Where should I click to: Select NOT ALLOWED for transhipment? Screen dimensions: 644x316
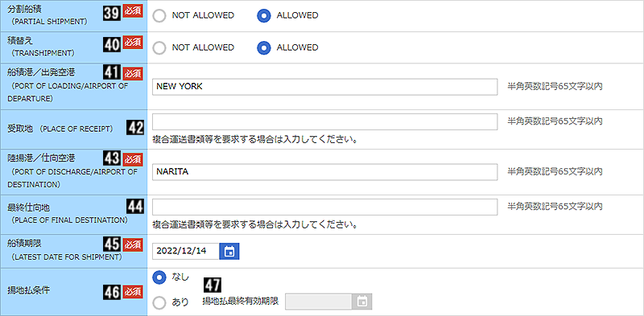(x=159, y=47)
